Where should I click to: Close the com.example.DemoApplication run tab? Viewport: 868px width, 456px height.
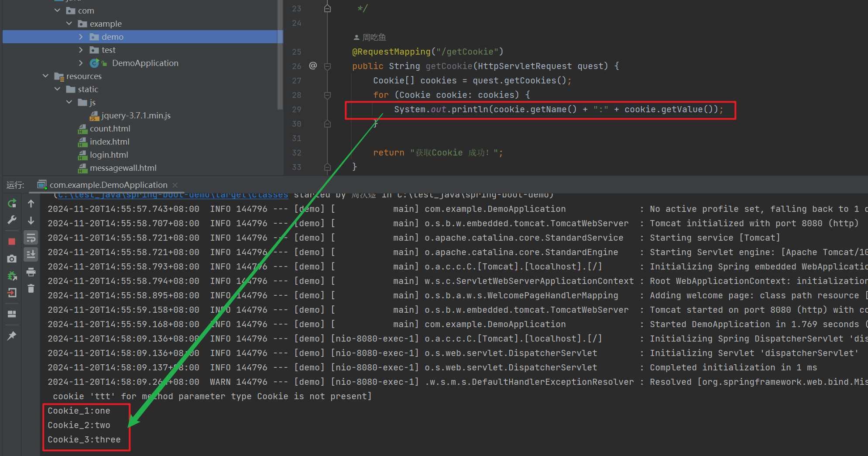[175, 185]
